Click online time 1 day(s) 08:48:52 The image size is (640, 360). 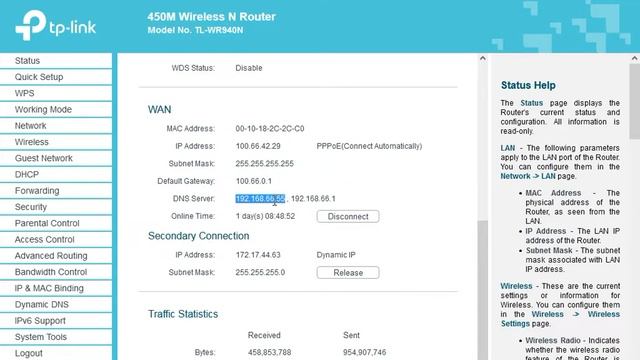coord(265,216)
